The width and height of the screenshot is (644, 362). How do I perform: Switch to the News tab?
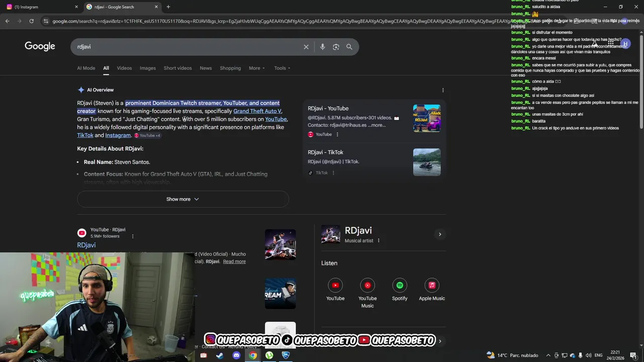point(205,68)
